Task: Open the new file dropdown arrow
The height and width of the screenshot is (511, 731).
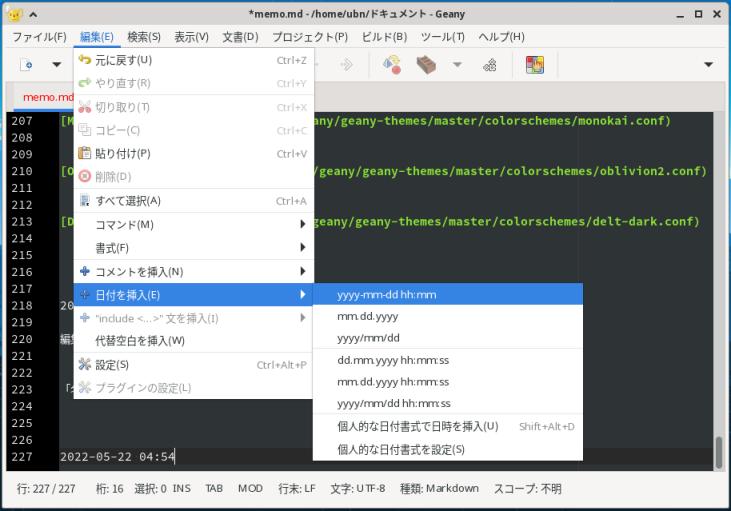Action: point(56,65)
